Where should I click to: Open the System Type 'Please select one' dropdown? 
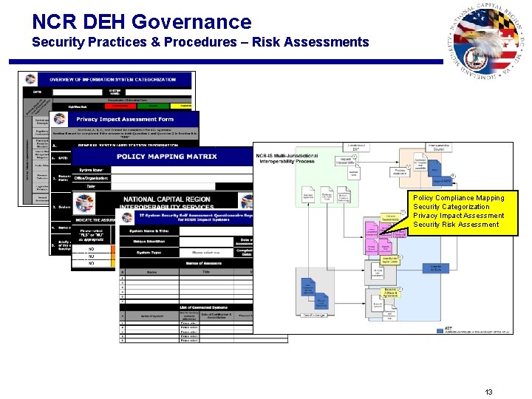coord(206,253)
